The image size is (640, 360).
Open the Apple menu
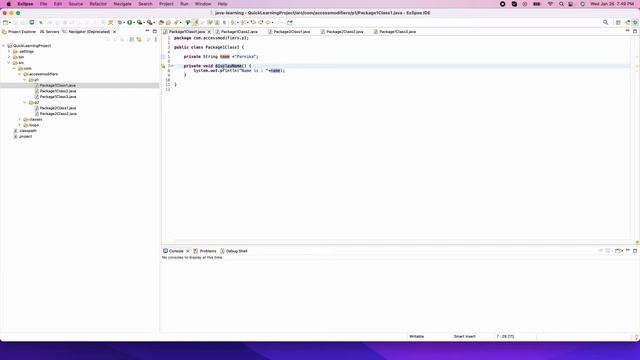(x=9, y=4)
